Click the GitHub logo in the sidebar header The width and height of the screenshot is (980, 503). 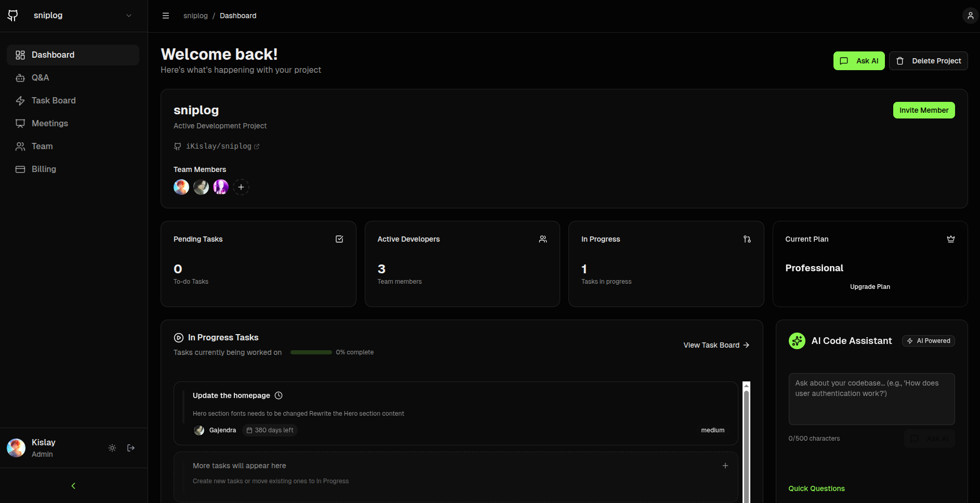coord(12,15)
